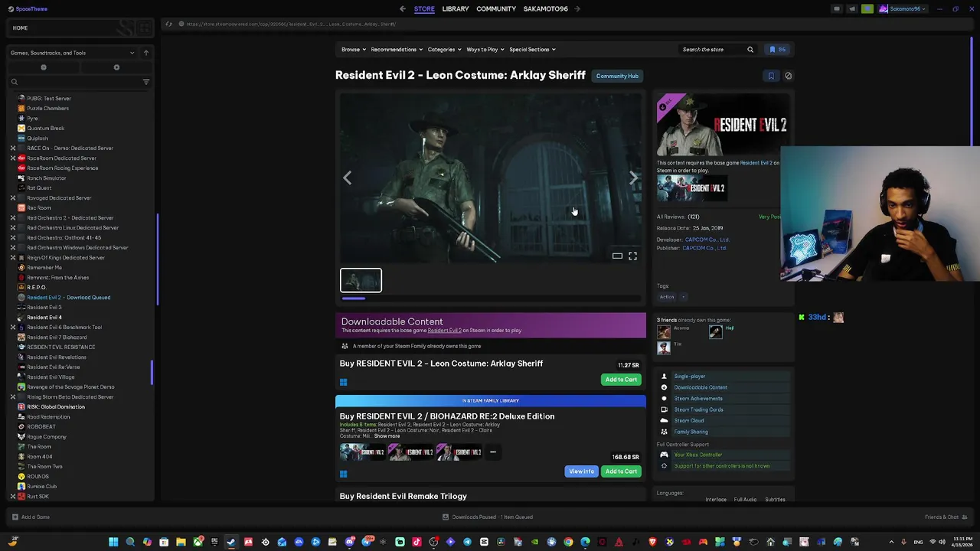Select Resident Evil 4 in the library list
Image resolution: width=980 pixels, height=551 pixels.
coord(44,318)
